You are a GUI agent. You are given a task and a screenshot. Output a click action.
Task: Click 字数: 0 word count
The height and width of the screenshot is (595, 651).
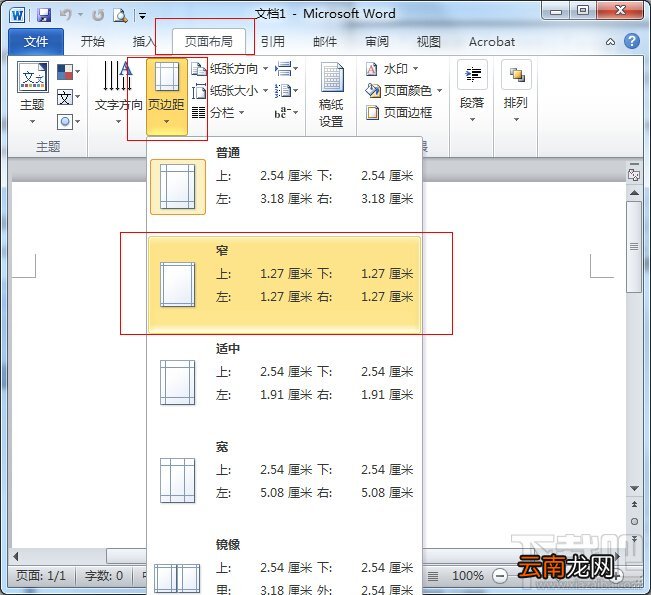click(104, 576)
